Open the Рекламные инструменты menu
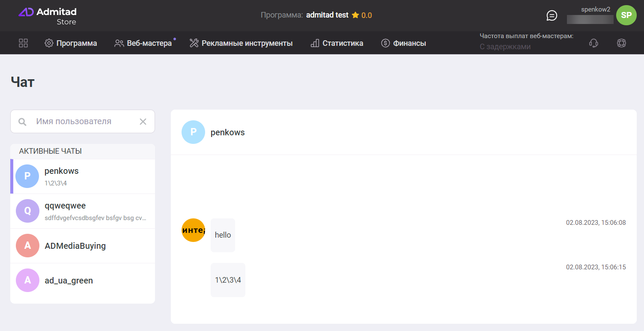The width and height of the screenshot is (644, 331). click(241, 43)
